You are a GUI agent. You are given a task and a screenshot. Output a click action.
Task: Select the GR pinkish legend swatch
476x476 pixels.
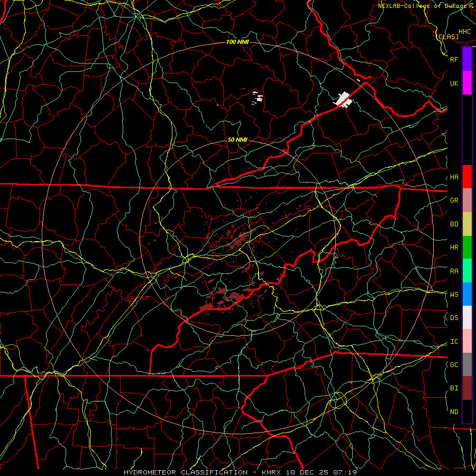click(x=467, y=200)
